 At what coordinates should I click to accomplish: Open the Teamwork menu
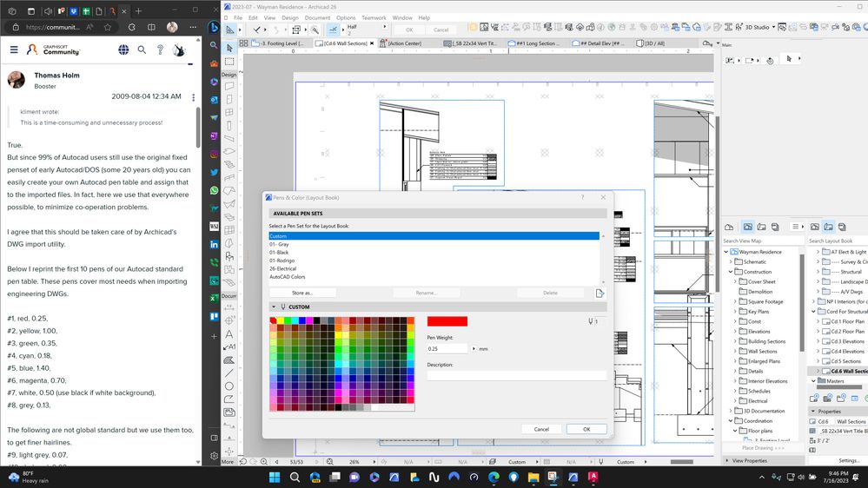tap(374, 17)
